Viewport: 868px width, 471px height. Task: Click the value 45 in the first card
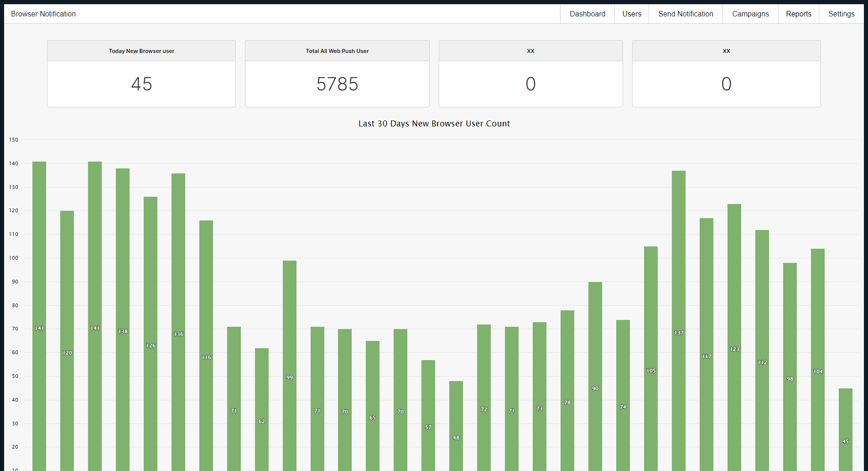[141, 84]
